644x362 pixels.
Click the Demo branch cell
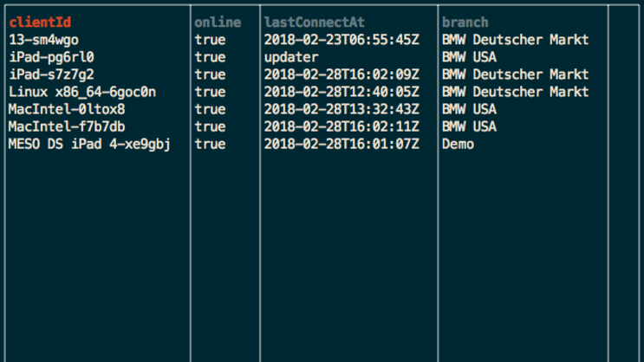point(458,144)
